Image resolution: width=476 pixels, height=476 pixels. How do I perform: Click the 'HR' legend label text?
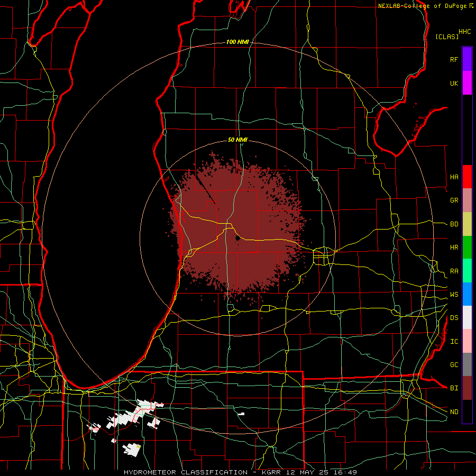[454, 248]
